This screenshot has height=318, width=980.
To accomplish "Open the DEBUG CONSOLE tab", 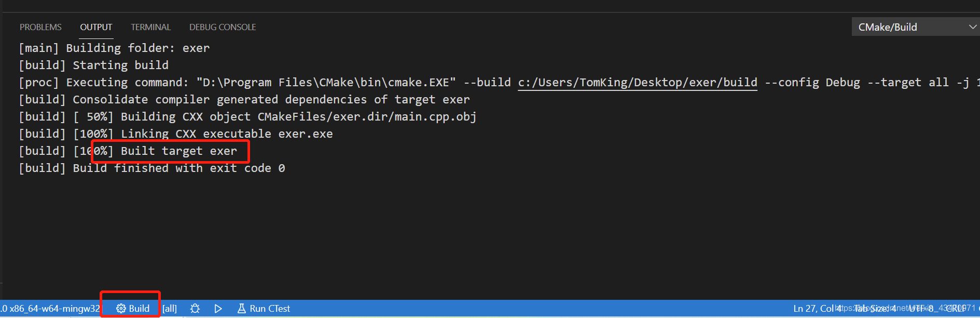I will pos(222,27).
